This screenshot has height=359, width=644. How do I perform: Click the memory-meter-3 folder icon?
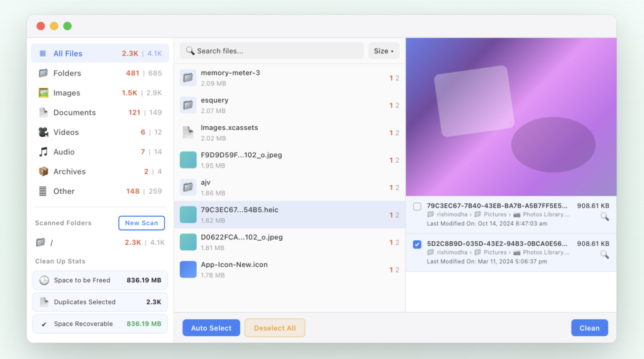188,77
